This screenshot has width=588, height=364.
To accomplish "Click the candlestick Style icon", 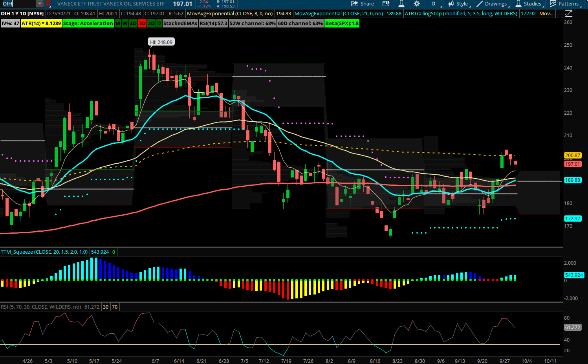I will pos(451,4).
